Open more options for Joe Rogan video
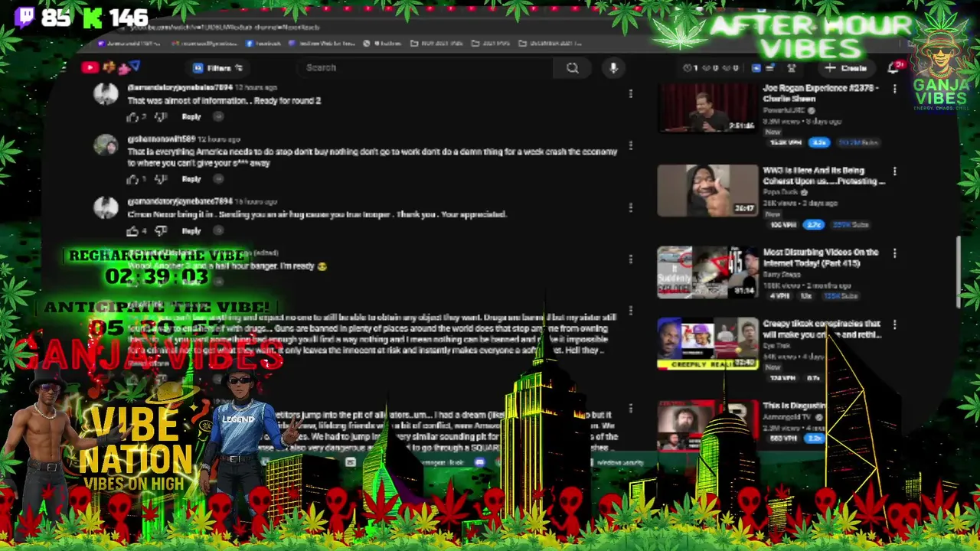 point(894,90)
